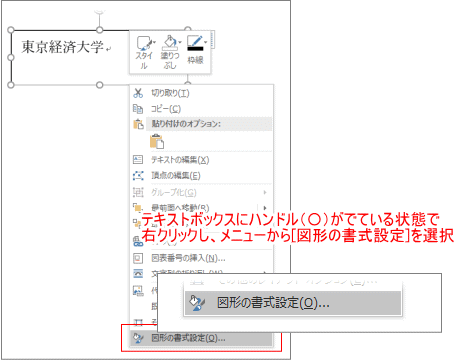Image resolution: width=457 pixels, height=363 pixels.
Task: Select 図形の書式設定(O)... at menu bottom
Action: (x=202, y=338)
